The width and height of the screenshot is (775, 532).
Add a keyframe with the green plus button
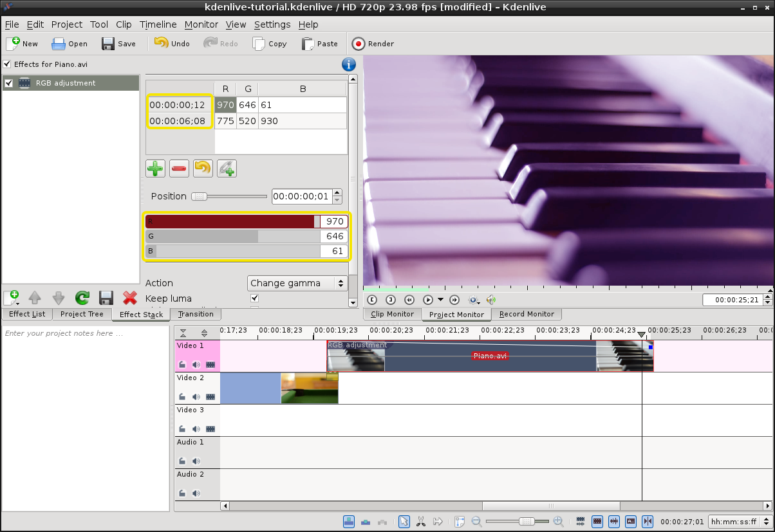point(155,169)
